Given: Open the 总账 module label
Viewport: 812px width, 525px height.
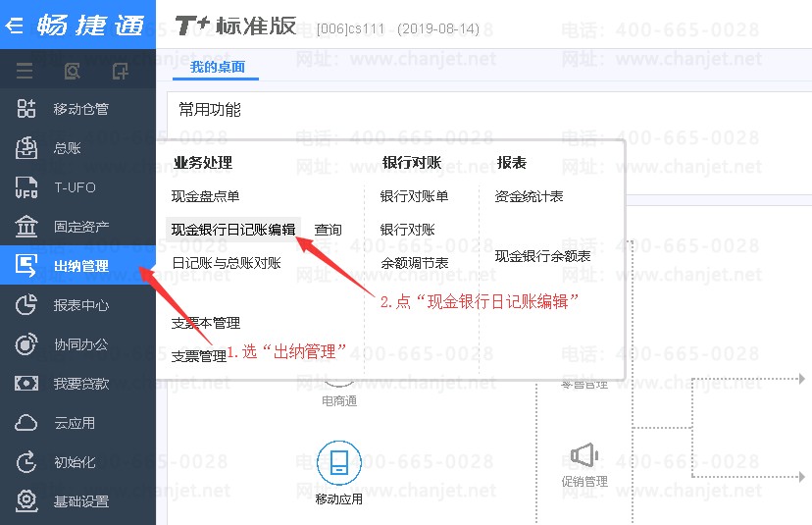Looking at the screenshot, I should [68, 148].
